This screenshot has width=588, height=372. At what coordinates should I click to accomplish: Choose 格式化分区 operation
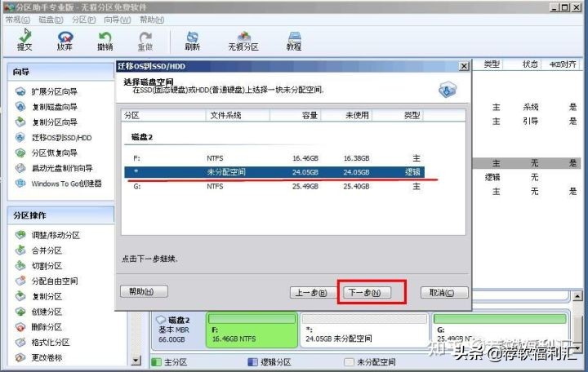click(51, 343)
